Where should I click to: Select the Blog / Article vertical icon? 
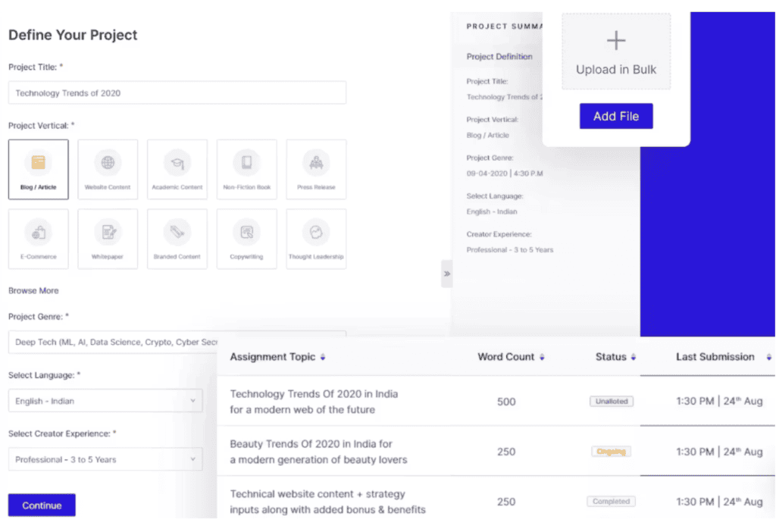38,162
